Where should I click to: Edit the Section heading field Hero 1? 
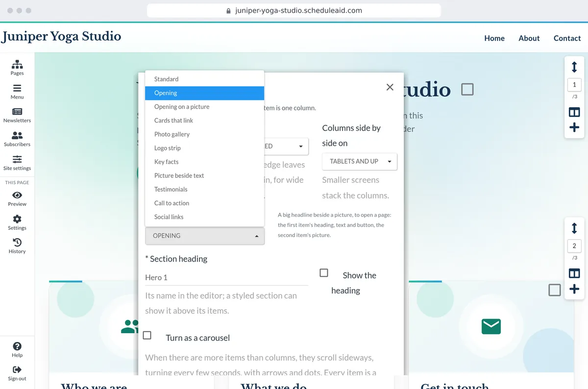pyautogui.click(x=226, y=277)
